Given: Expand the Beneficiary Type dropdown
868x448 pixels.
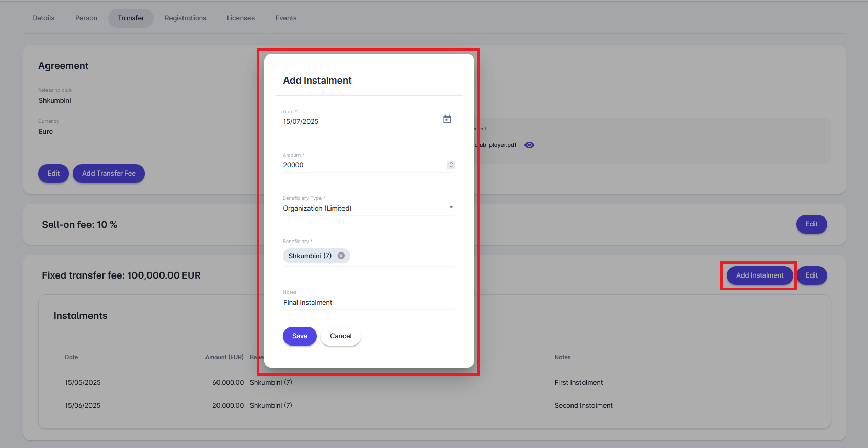Looking at the screenshot, I should click(x=451, y=208).
